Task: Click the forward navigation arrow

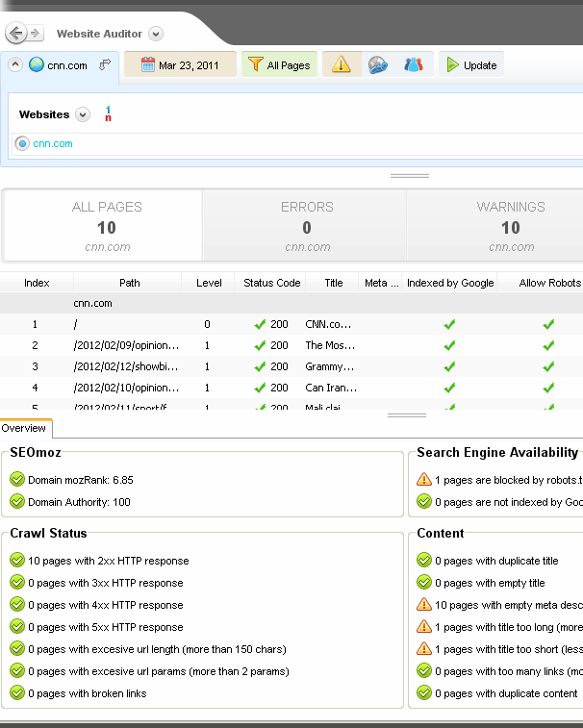Action: coord(36,34)
